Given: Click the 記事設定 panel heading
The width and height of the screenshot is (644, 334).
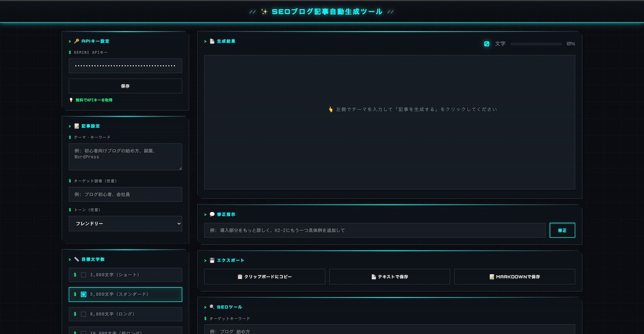Looking at the screenshot, I should (90, 126).
